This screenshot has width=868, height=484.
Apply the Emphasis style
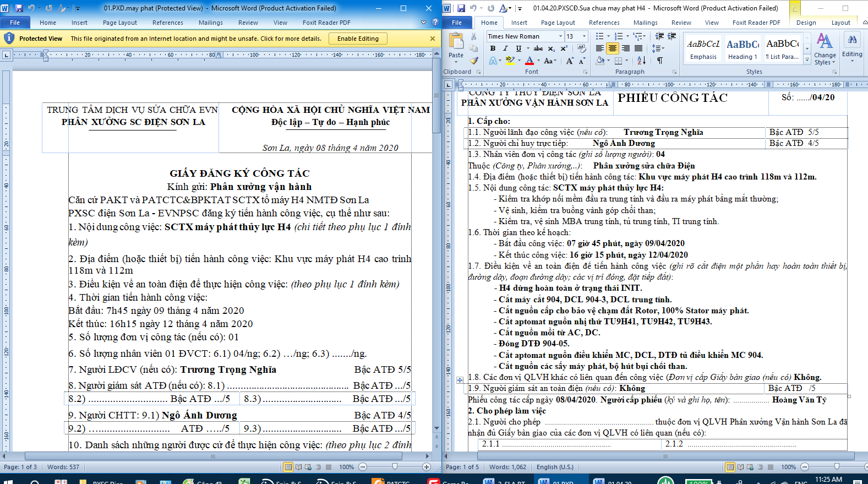[x=703, y=48]
